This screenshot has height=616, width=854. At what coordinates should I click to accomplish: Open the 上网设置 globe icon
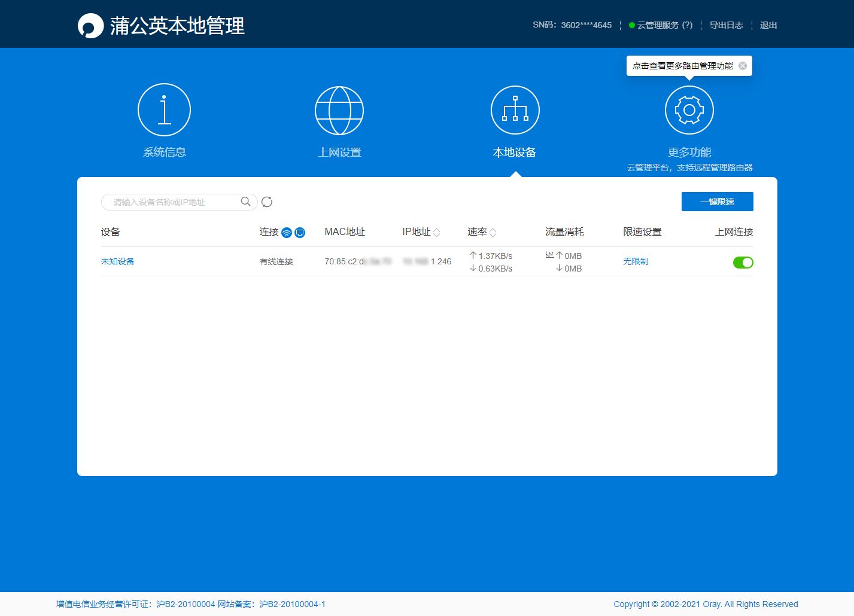pyautogui.click(x=339, y=111)
